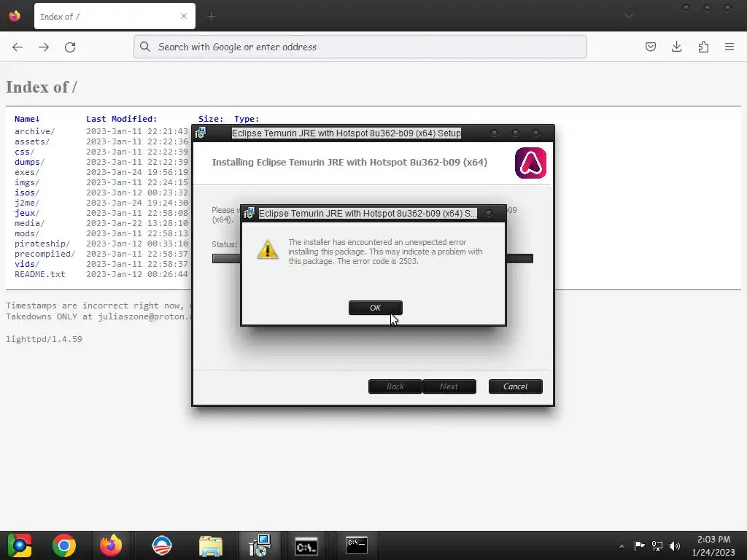
Task: Open the clock showing 2:03 PM
Action: (713, 545)
